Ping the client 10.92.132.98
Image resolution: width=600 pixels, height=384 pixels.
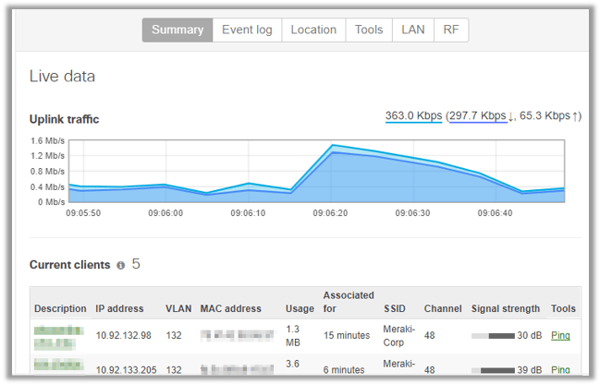[561, 336]
